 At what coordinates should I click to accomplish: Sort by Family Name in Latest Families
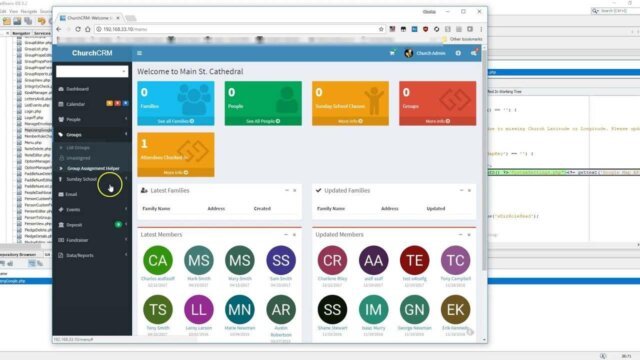[x=156, y=209]
